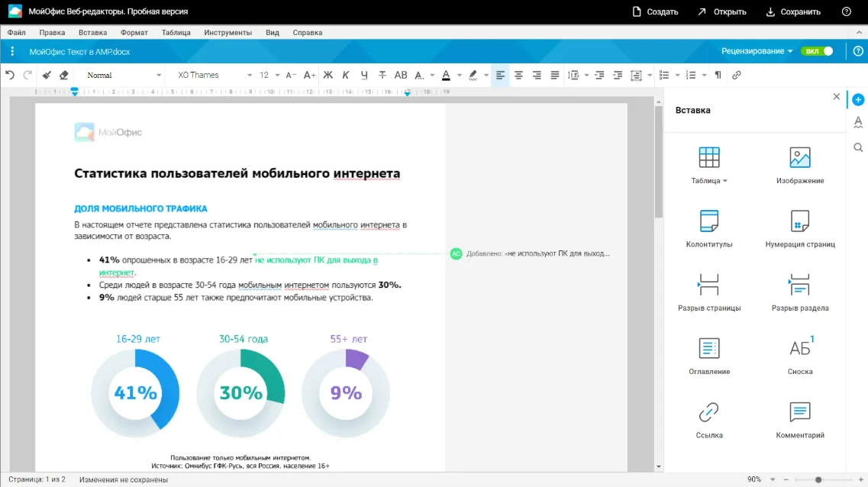868x487 pixels.
Task: Click the Undo arrow in toolbar
Action: click(x=10, y=75)
